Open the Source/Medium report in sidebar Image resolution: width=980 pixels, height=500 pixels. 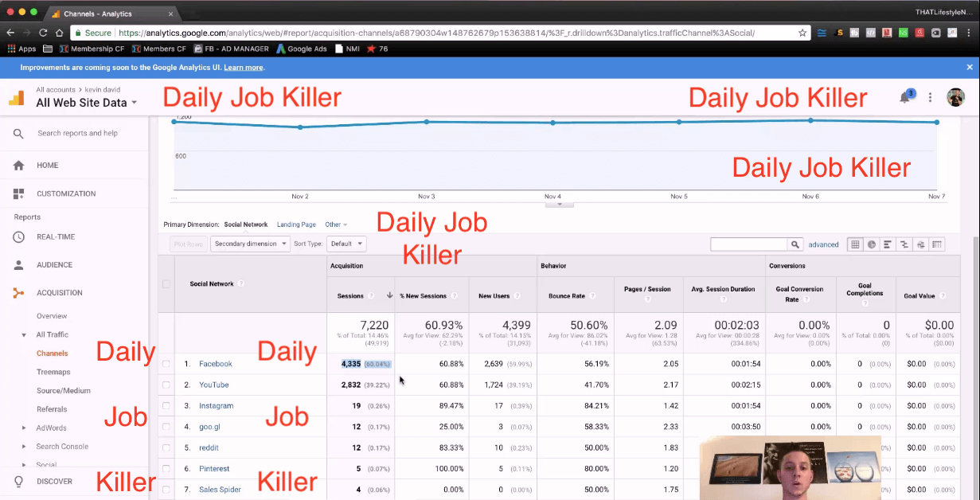click(64, 391)
